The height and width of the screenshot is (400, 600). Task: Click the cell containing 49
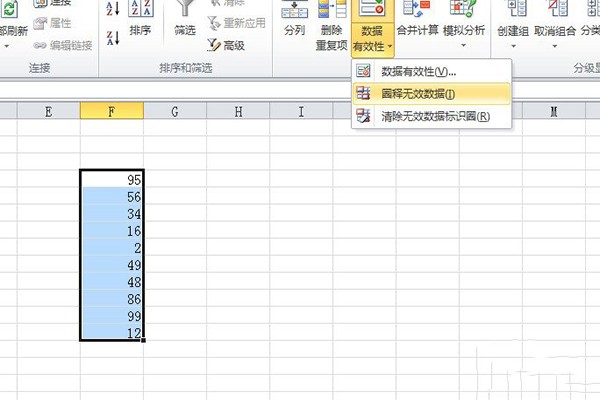click(112, 264)
